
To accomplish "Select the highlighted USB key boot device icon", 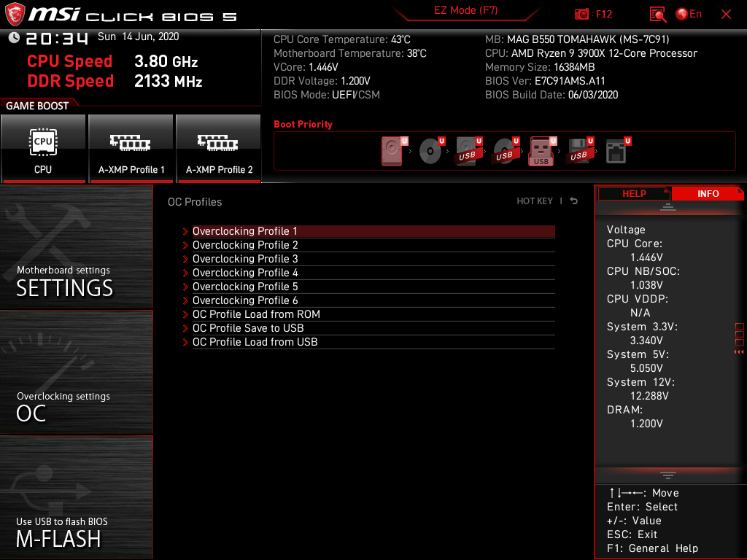I will (x=541, y=151).
